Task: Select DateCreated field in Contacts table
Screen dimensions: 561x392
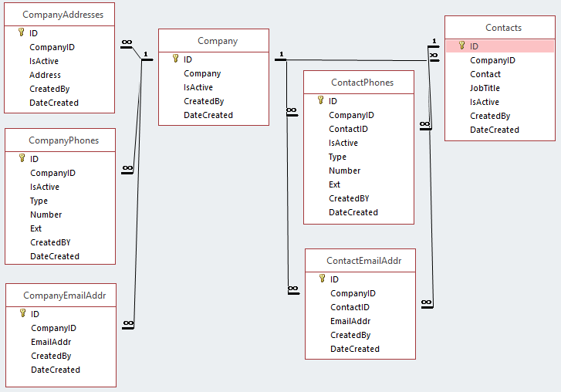Action: coord(495,130)
